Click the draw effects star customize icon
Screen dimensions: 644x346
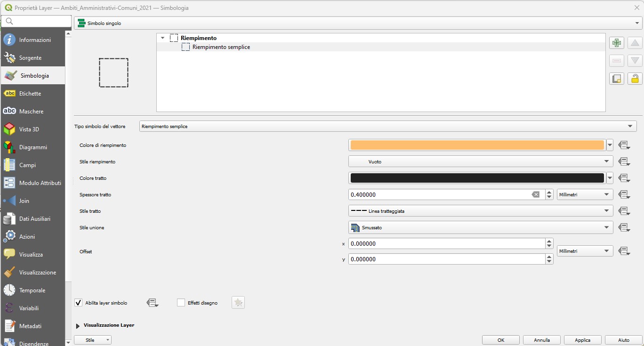(238, 303)
